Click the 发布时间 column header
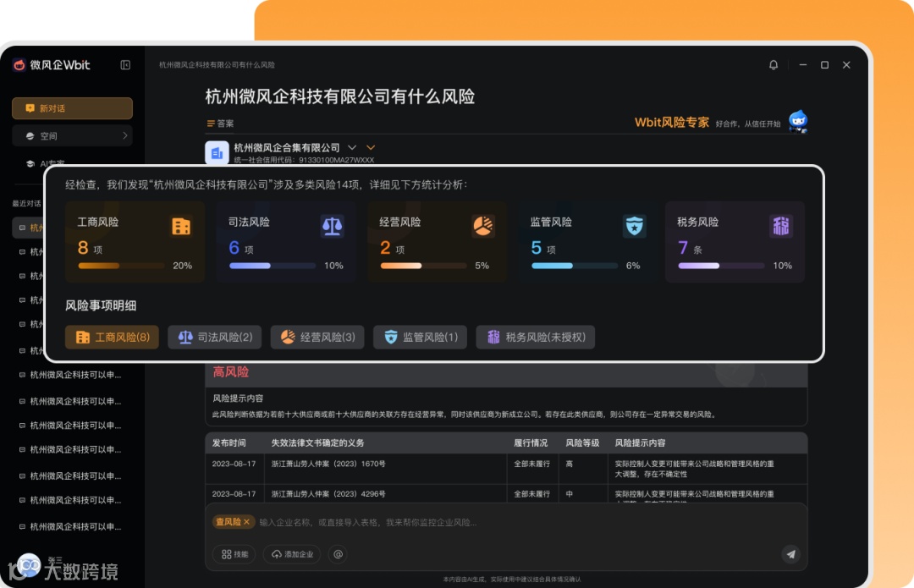This screenshot has width=914, height=588. tap(229, 442)
